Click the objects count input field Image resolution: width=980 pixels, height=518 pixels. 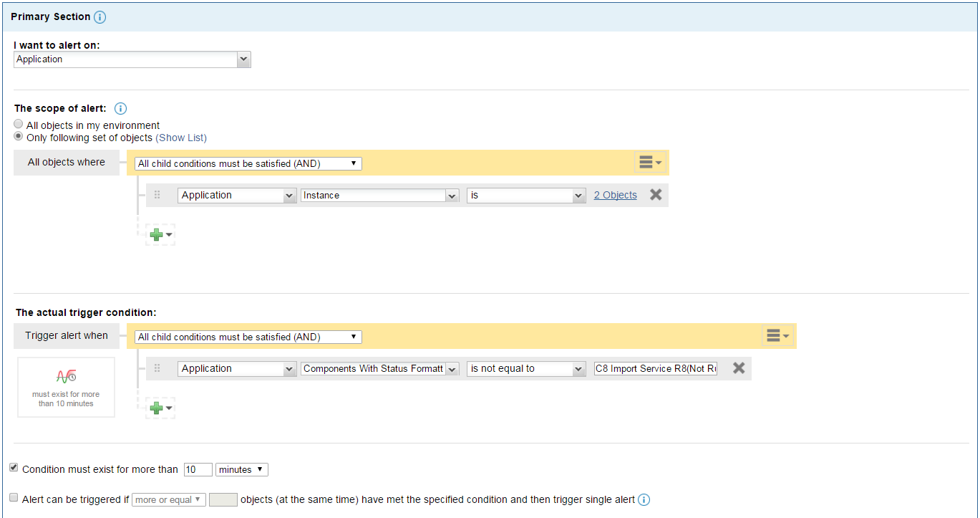(223, 499)
